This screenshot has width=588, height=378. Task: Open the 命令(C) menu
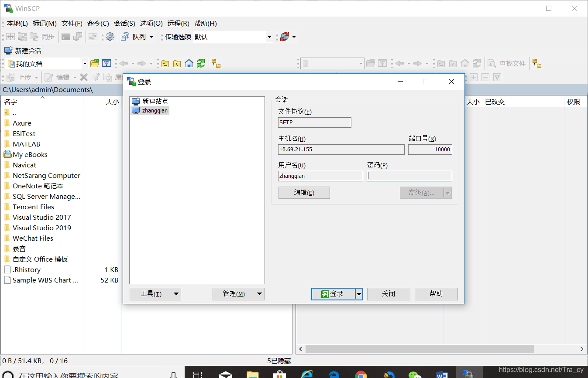(x=98, y=24)
